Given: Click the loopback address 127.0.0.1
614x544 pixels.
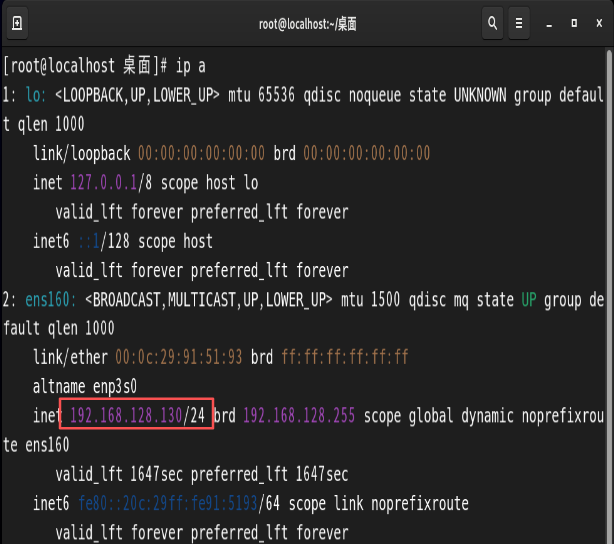Looking at the screenshot, I should pos(104,183).
